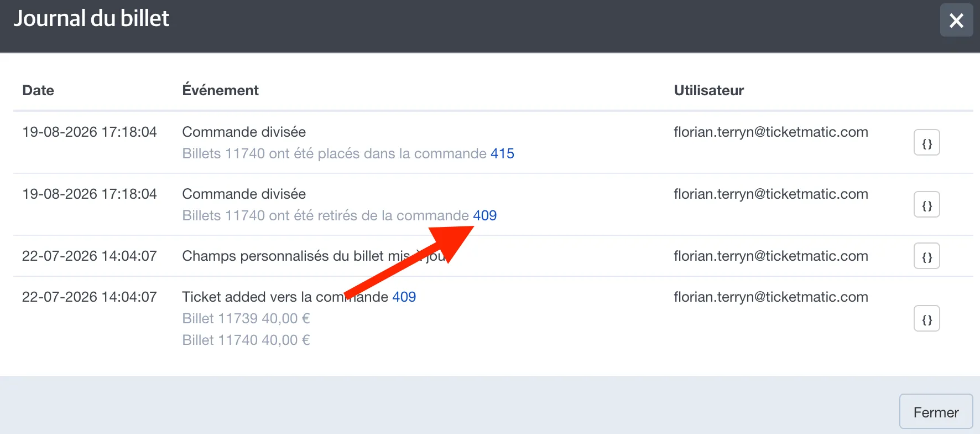Screen dimensions: 980x434
Task: Click the date in the 'Ticket added' row
Action: tap(90, 297)
